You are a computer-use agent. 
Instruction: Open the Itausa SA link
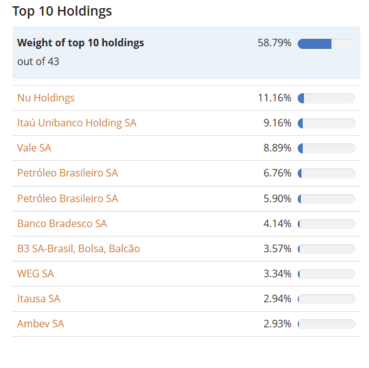coord(39,299)
